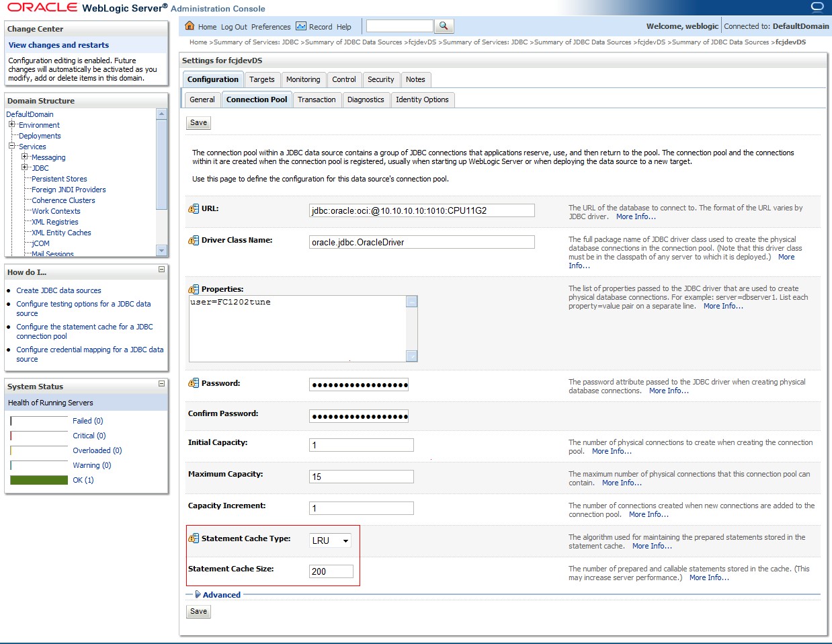Click the restart-required icon beside URL
This screenshot has width=832, height=644.
point(194,209)
